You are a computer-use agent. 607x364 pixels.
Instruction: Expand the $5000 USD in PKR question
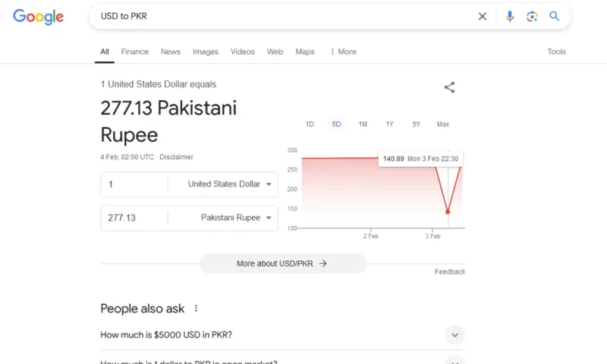pyautogui.click(x=282, y=335)
